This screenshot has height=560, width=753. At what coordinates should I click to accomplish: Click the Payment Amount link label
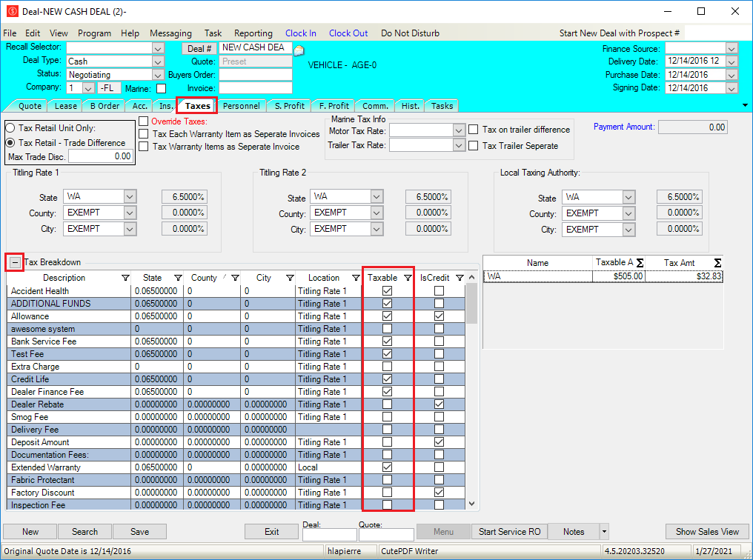[624, 127]
